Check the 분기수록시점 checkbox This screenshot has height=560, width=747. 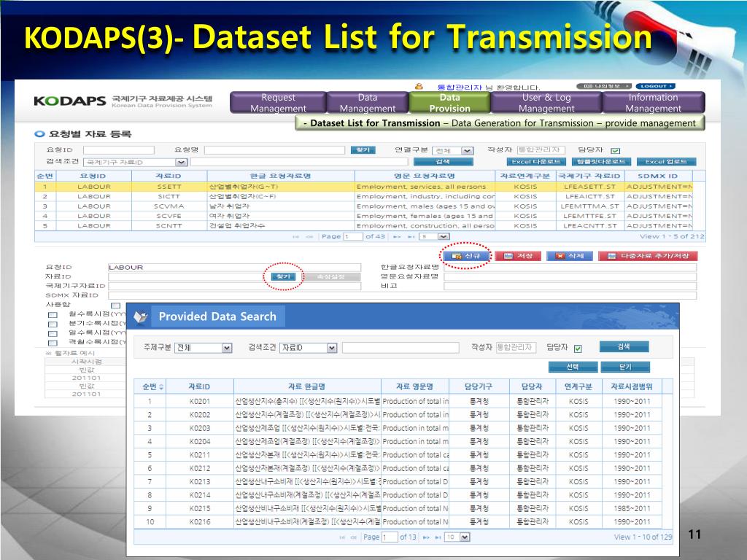tap(53, 324)
